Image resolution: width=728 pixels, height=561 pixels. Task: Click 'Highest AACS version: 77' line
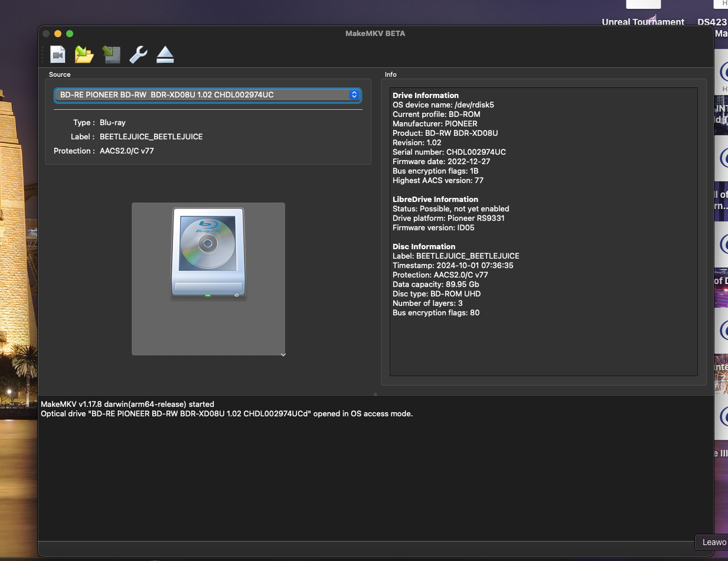(438, 180)
